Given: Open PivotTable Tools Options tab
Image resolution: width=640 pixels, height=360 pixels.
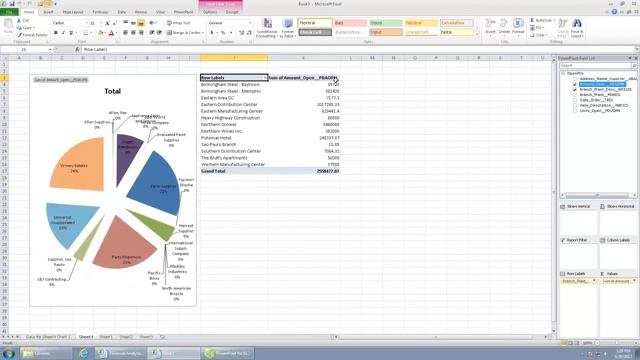Looking at the screenshot, I should point(210,12).
